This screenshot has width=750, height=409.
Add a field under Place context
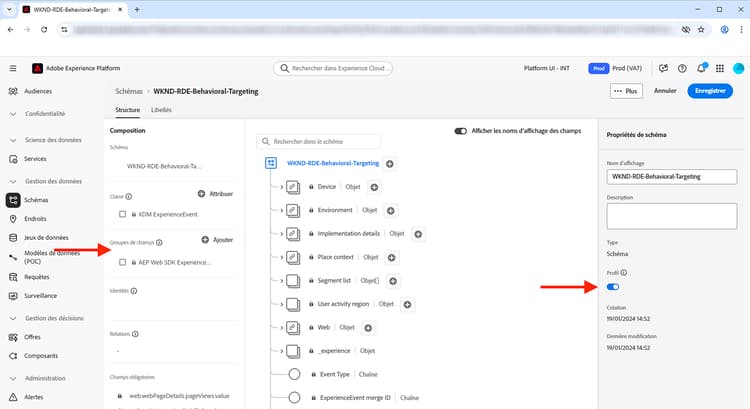(x=392, y=257)
